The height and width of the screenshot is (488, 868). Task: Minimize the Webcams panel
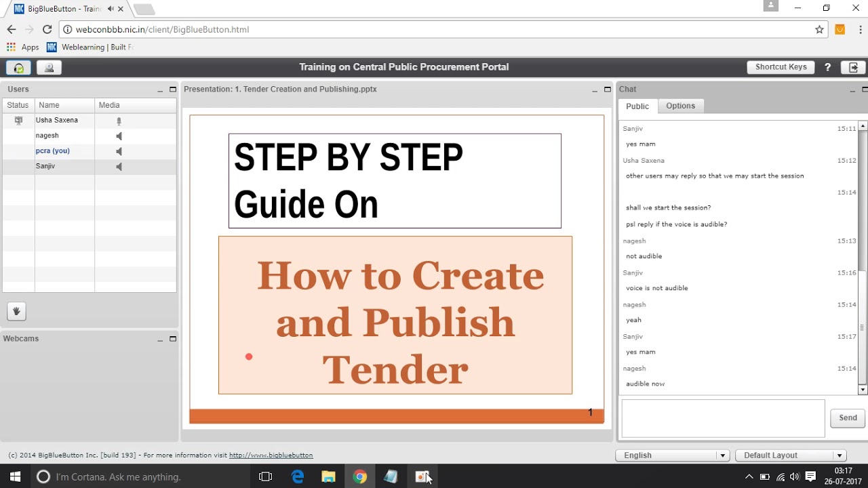[161, 339]
